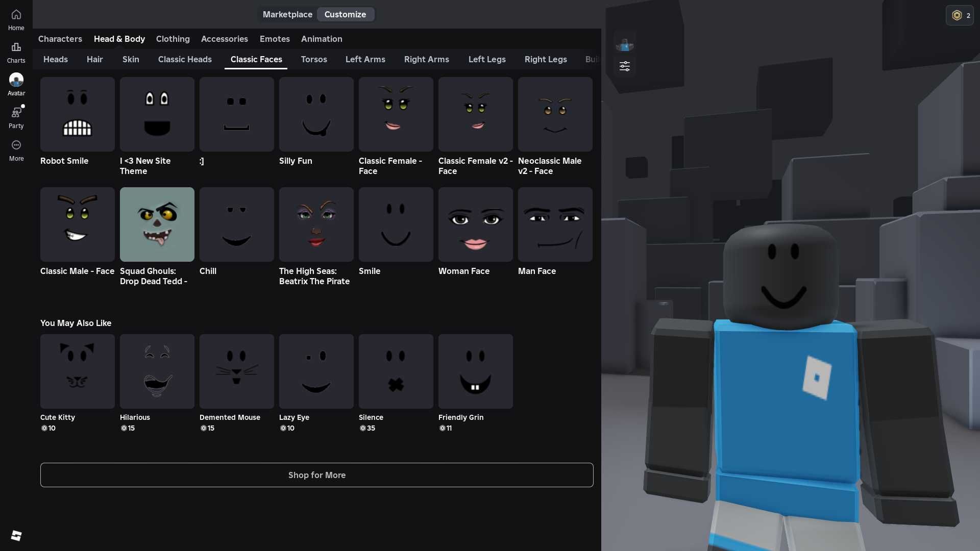
Task: Equip the Classic Male - Face
Action: (x=78, y=224)
